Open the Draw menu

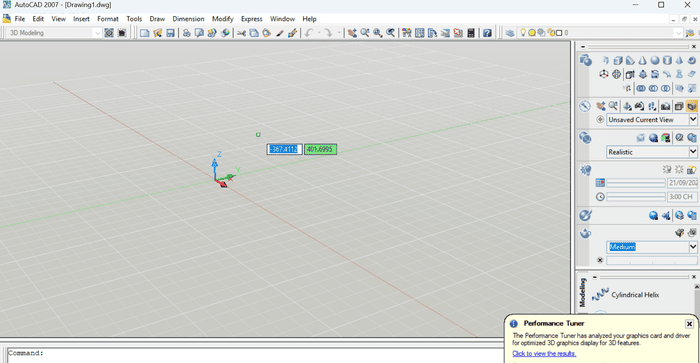pos(157,19)
